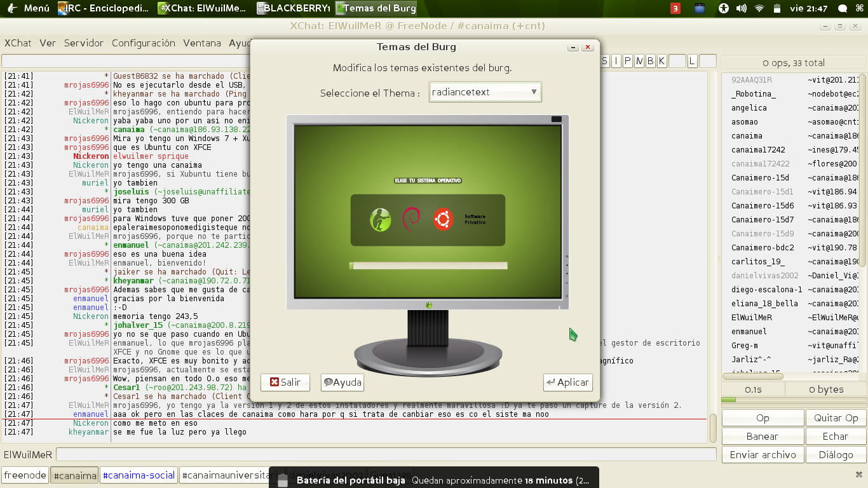Click the Debian swirl logo in preview
Screen dimensions: 868x488
(x=411, y=220)
